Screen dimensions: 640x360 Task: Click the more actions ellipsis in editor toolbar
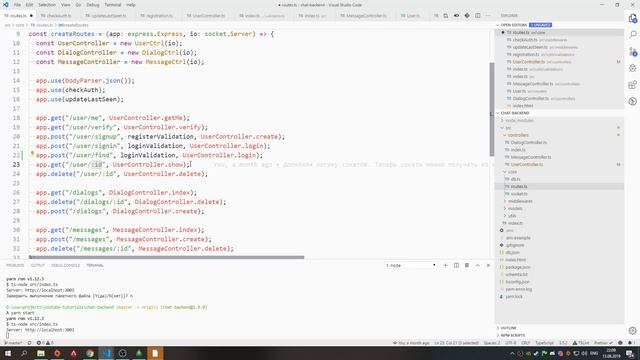click(488, 16)
